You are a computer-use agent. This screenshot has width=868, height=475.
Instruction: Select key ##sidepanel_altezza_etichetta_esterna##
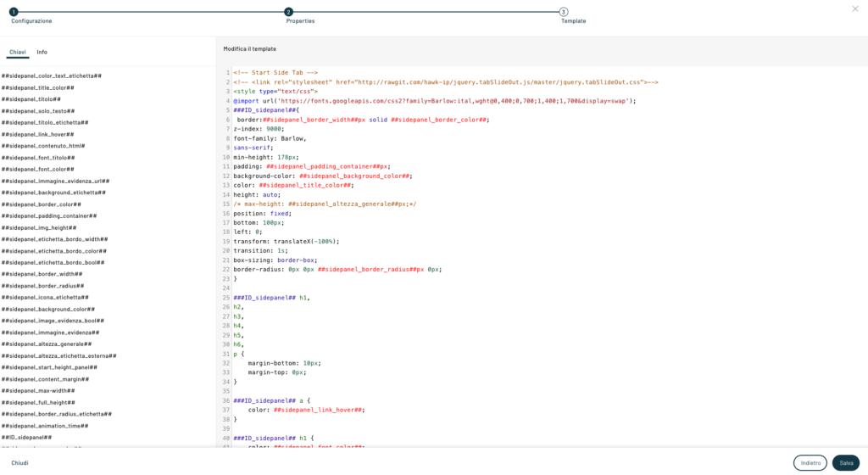[x=58, y=356]
